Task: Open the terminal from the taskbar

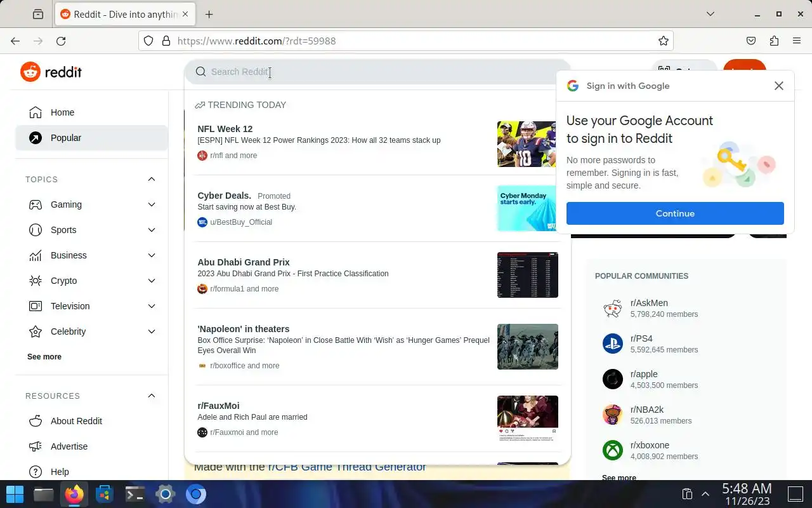Action: 134,494
